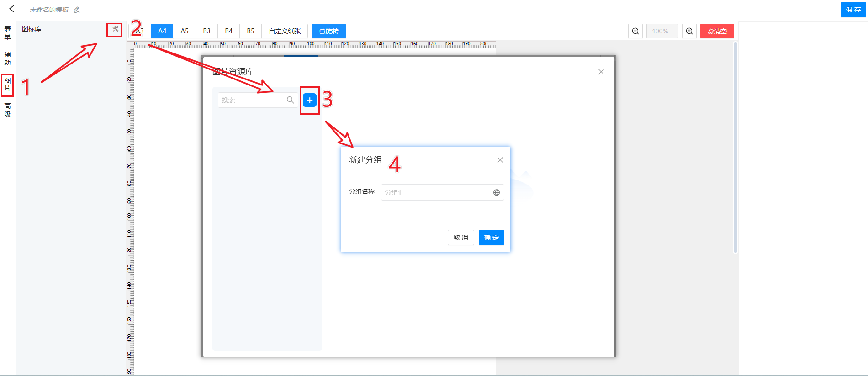Click the back arrow icon
The image size is (868, 376).
coord(12,9)
